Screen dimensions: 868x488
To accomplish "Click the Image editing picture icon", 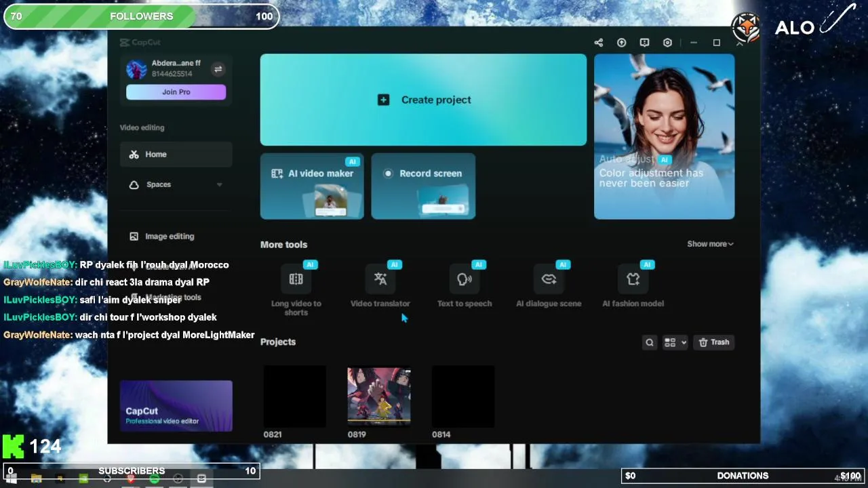I will click(134, 237).
